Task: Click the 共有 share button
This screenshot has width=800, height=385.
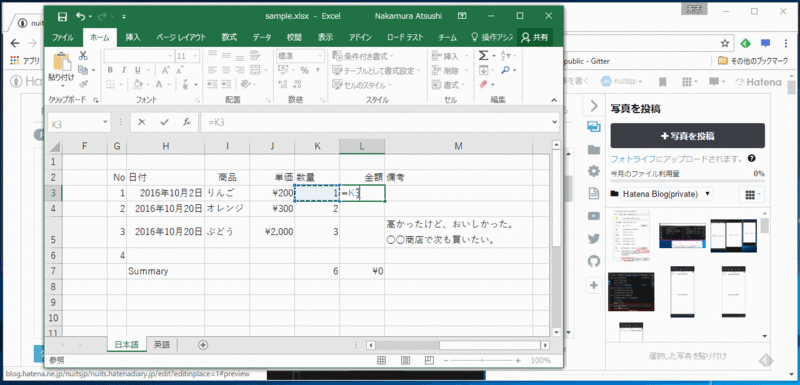Action: click(535, 37)
